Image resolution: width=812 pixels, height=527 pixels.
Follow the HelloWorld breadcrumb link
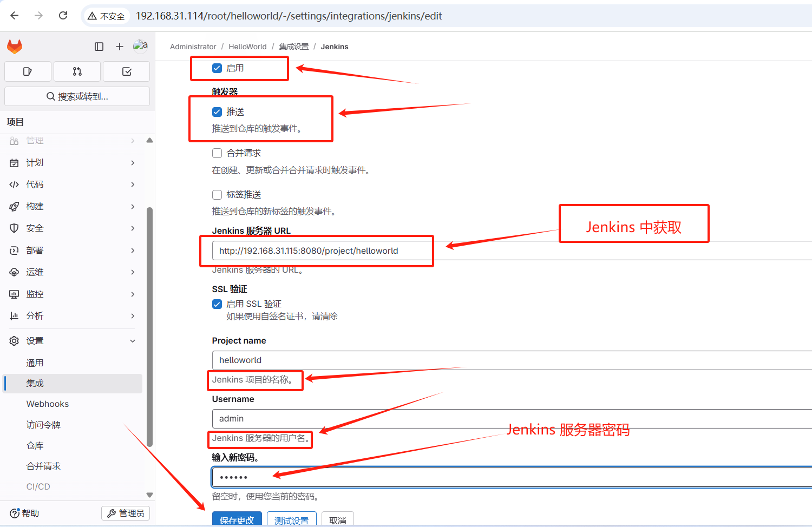coord(247,47)
